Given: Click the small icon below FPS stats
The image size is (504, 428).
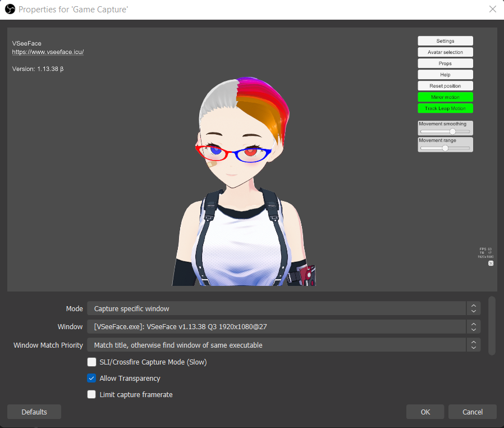Looking at the screenshot, I should (x=491, y=263).
